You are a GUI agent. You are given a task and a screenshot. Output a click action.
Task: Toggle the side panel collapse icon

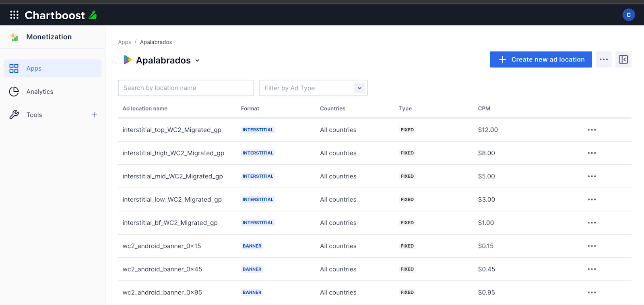click(623, 59)
